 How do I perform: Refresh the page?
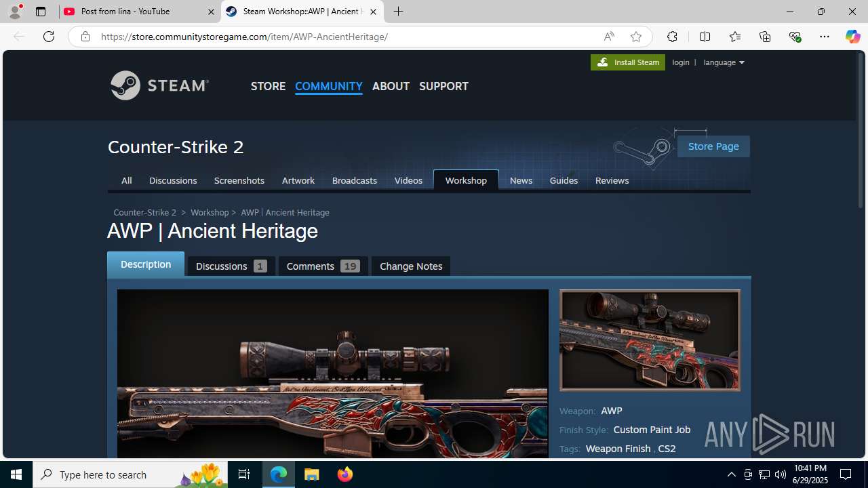pyautogui.click(x=49, y=37)
